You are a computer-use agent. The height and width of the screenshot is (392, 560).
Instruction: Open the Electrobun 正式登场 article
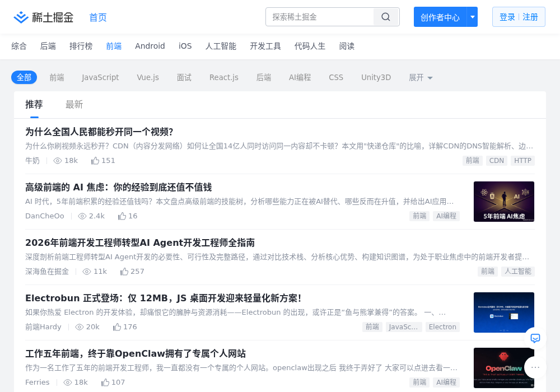164,298
